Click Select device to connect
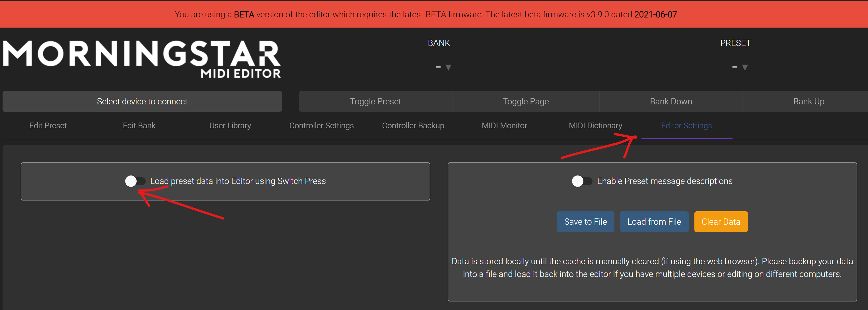This screenshot has width=868, height=310. tap(142, 101)
